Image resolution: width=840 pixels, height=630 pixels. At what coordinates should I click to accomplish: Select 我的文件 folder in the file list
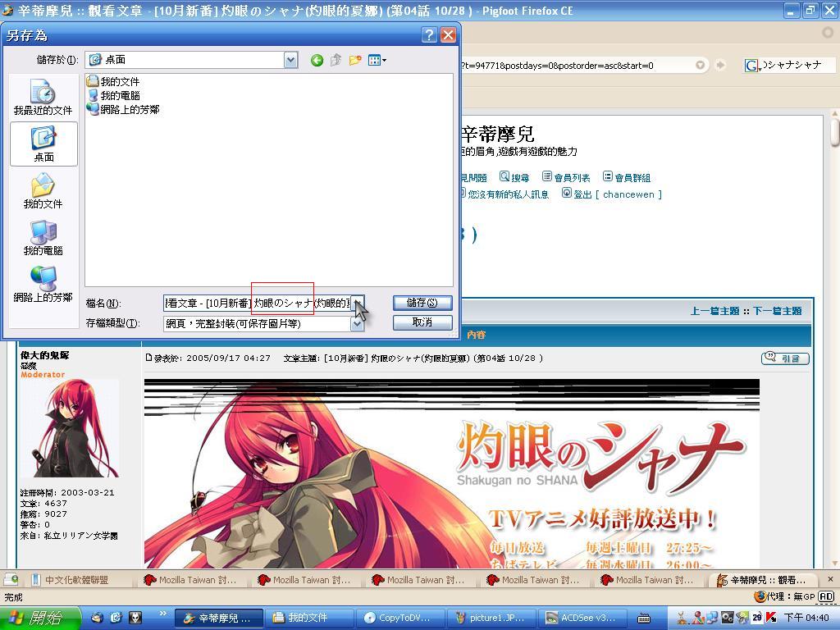point(113,81)
